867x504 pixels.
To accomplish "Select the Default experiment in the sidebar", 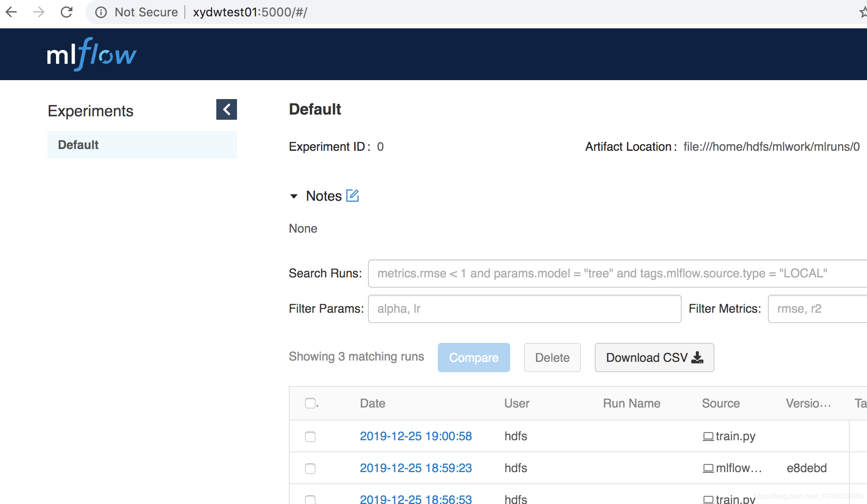I will (x=78, y=145).
